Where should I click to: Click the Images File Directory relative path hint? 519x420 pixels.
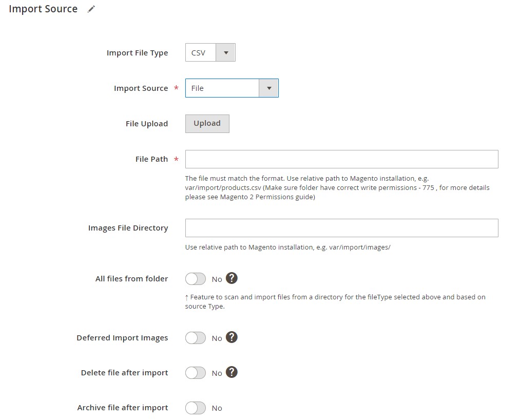[x=287, y=247]
